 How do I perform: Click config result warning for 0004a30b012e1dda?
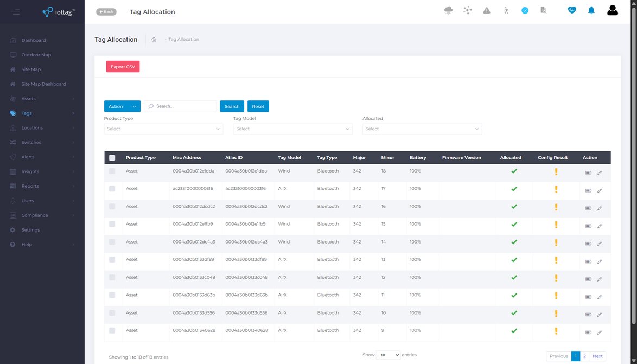click(x=556, y=171)
